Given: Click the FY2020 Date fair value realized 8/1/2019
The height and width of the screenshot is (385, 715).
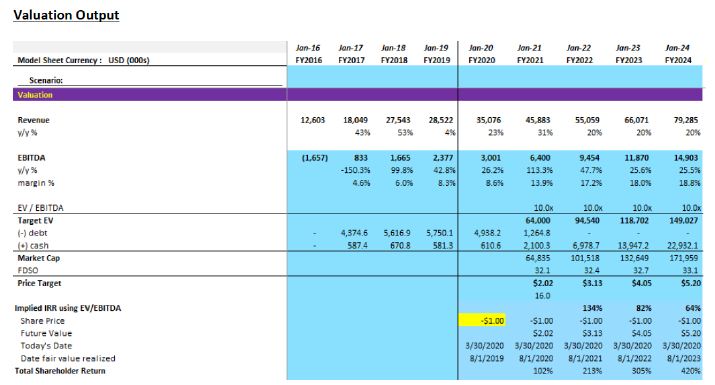Looking at the screenshot, I should pos(487,359).
